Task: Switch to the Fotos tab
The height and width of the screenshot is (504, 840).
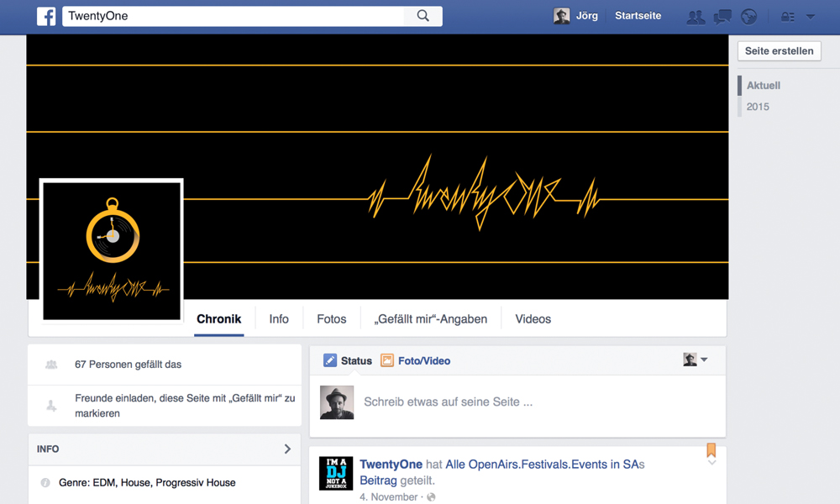Action: (332, 319)
